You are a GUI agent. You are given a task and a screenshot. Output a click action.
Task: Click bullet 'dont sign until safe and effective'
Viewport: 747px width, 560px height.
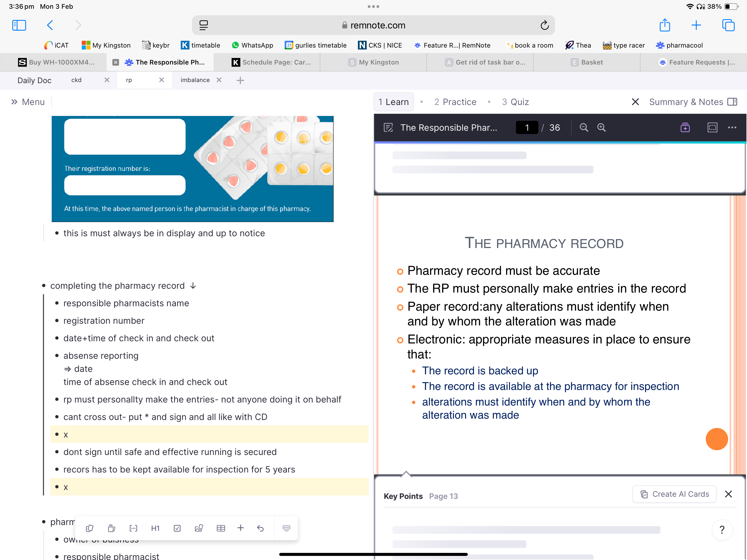(170, 451)
